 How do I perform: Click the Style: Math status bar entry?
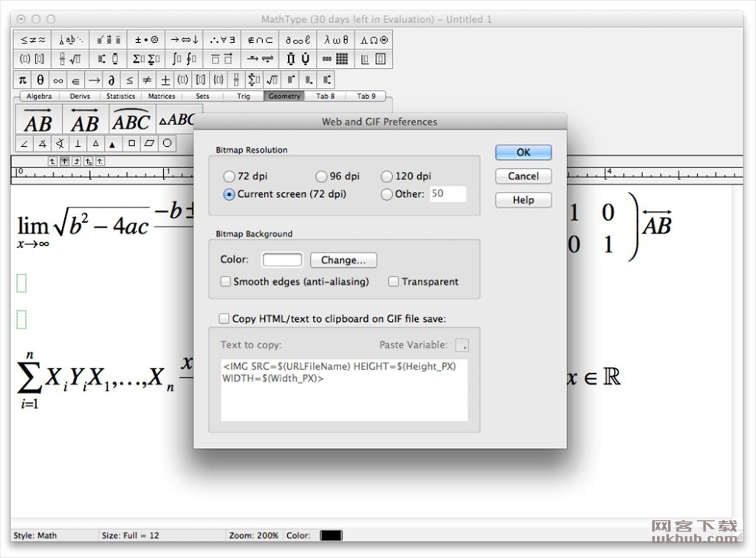click(x=35, y=535)
